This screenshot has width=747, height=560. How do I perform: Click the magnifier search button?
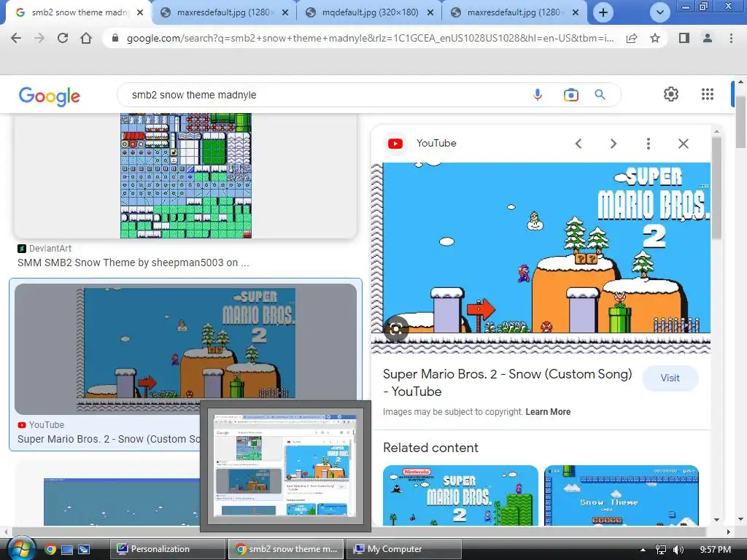[x=600, y=95]
